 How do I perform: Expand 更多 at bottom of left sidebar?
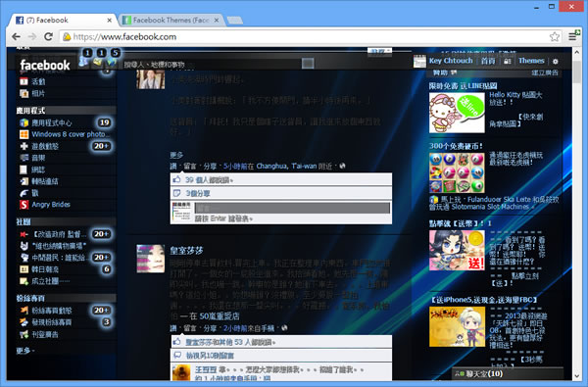click(x=24, y=351)
